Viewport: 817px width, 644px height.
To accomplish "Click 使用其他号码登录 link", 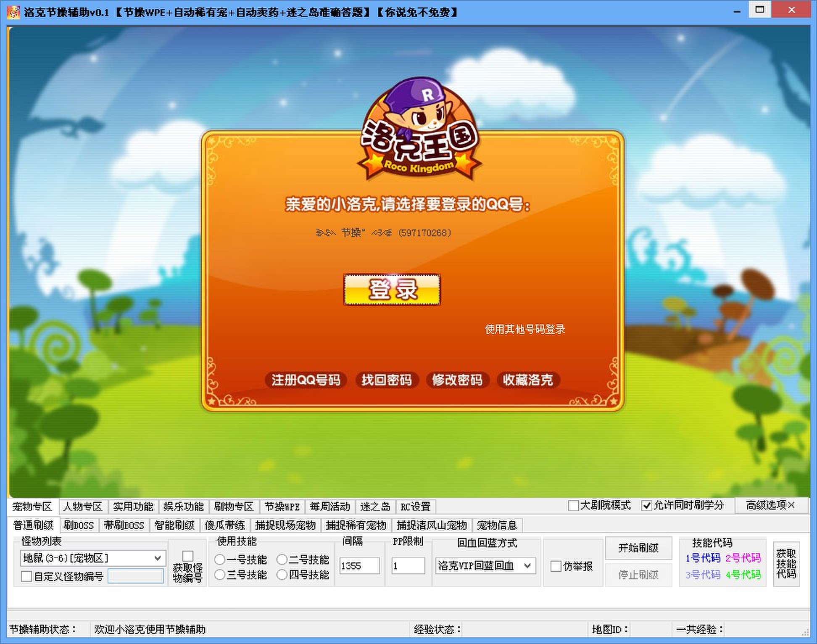I will pyautogui.click(x=525, y=329).
